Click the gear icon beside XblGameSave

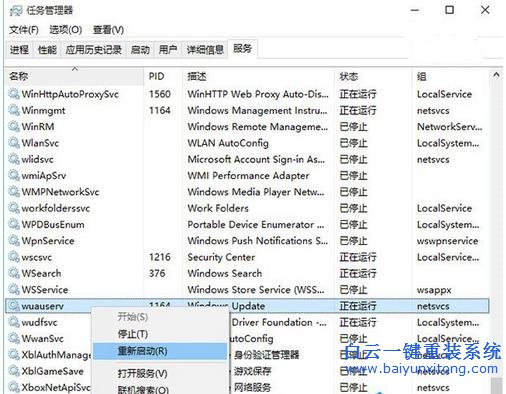point(14,371)
